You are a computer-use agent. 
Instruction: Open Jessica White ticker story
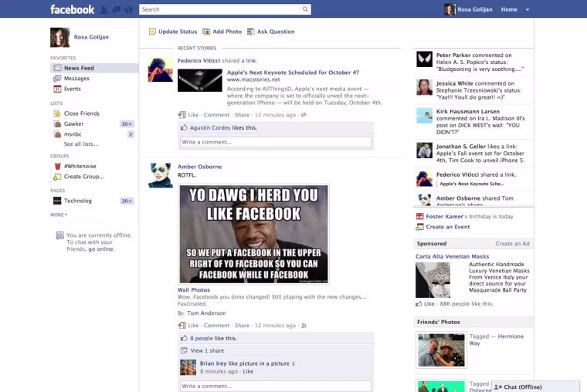click(x=473, y=90)
